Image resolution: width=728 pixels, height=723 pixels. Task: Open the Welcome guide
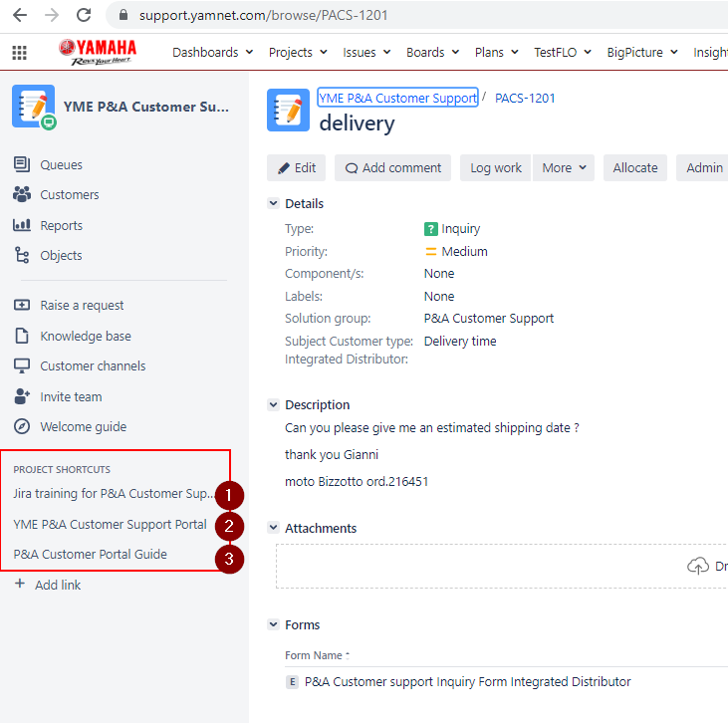(x=83, y=426)
